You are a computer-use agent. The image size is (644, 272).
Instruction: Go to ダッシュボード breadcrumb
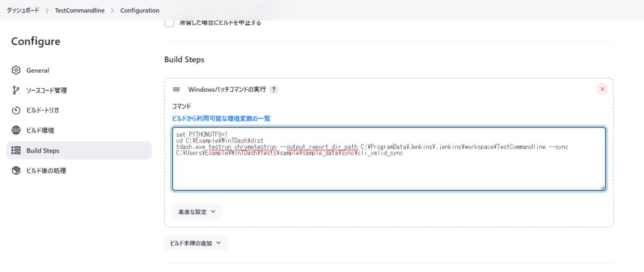coord(24,11)
